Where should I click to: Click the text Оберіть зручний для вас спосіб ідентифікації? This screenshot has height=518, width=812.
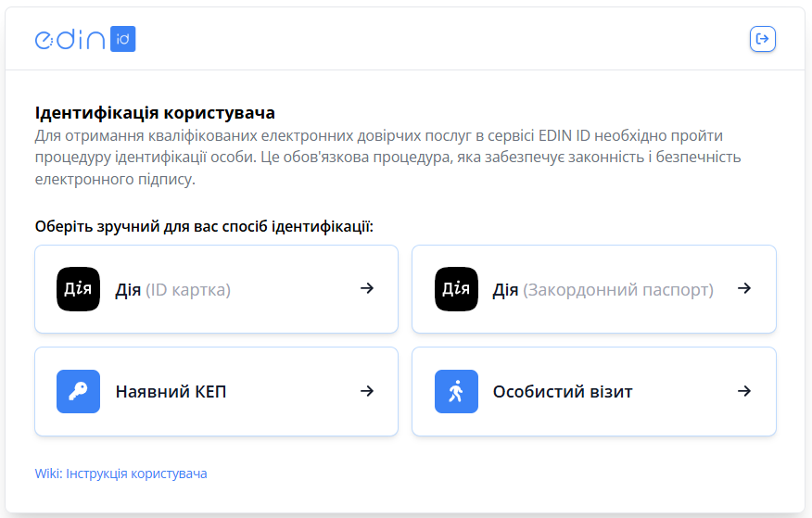pyautogui.click(x=204, y=227)
